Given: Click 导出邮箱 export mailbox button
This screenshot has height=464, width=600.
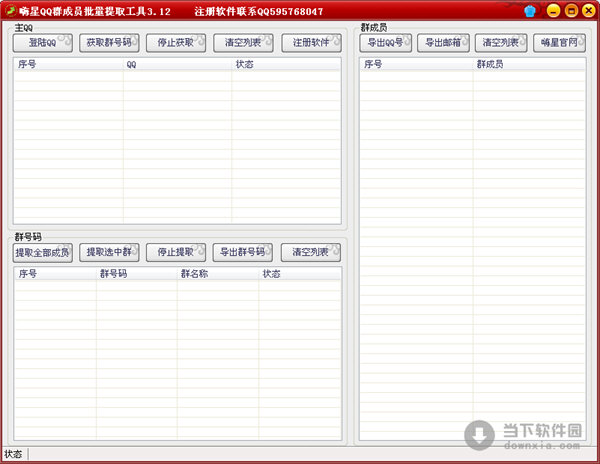Looking at the screenshot, I should pyautogui.click(x=443, y=43).
